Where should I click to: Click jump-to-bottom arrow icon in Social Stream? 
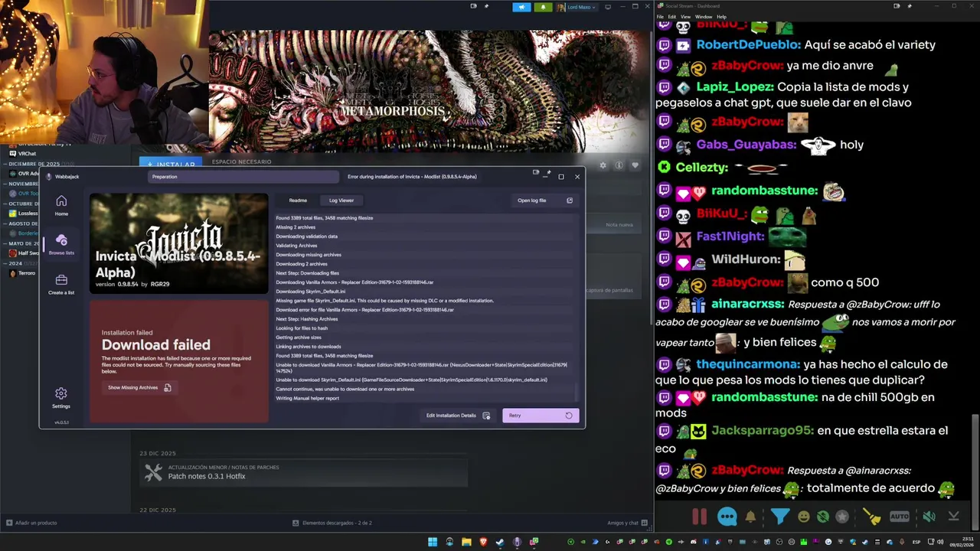point(954,517)
